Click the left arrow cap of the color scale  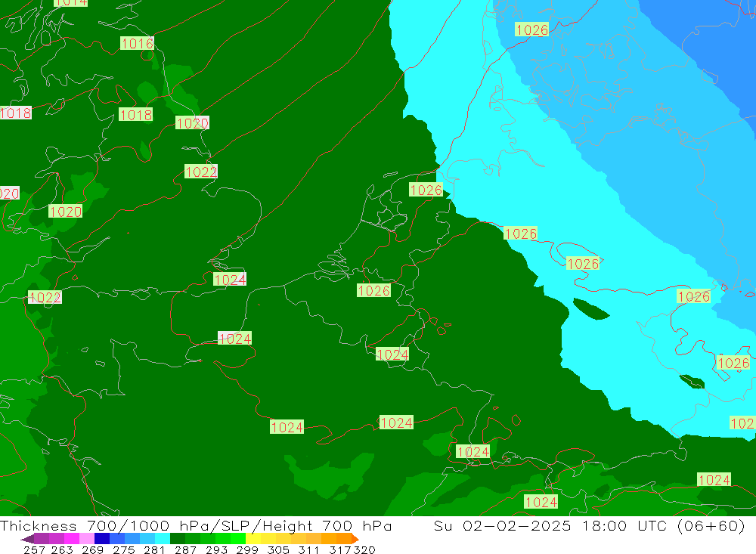point(27,539)
